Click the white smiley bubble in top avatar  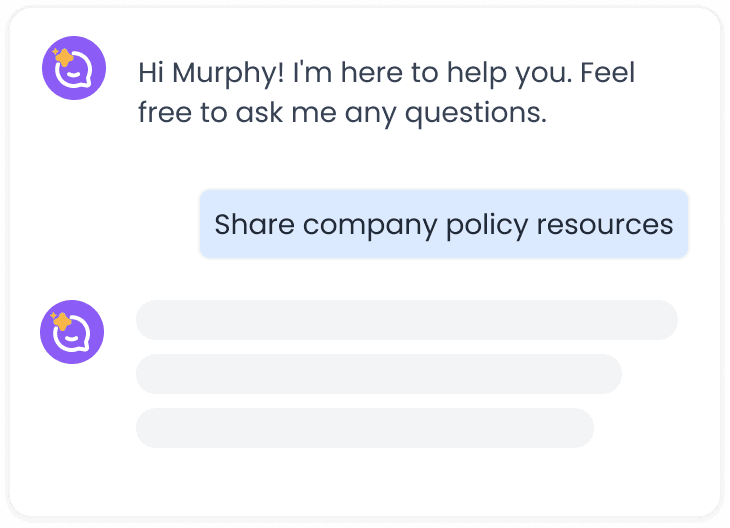[76, 72]
